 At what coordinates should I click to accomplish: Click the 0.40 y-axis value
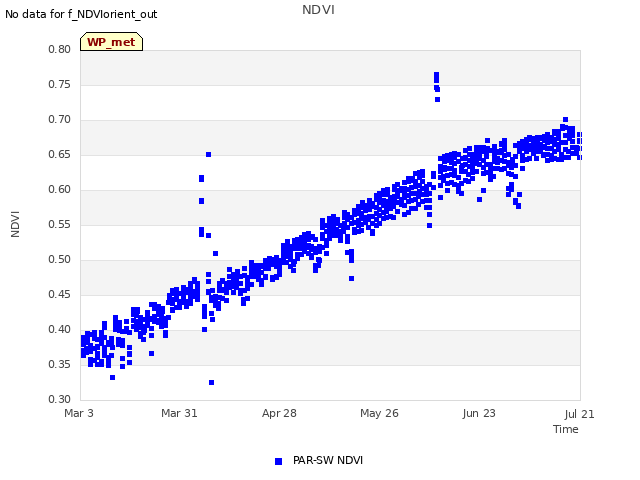pyautogui.click(x=60, y=329)
